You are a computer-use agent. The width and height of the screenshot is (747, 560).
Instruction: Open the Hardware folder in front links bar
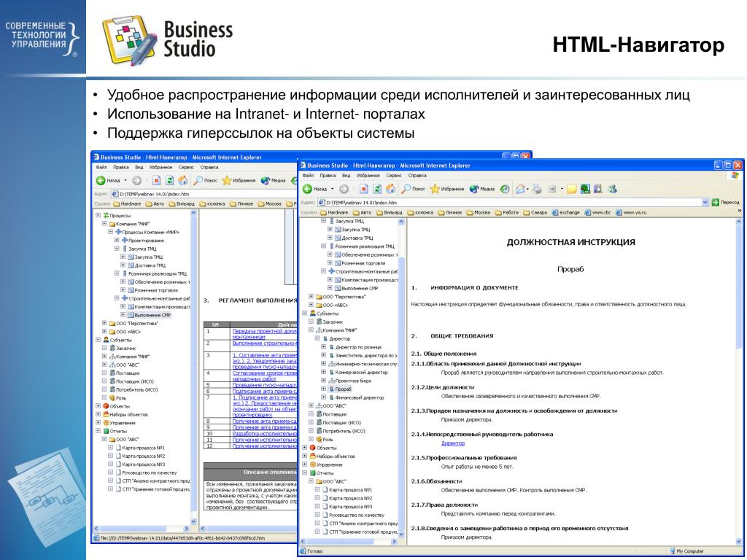click(x=334, y=212)
